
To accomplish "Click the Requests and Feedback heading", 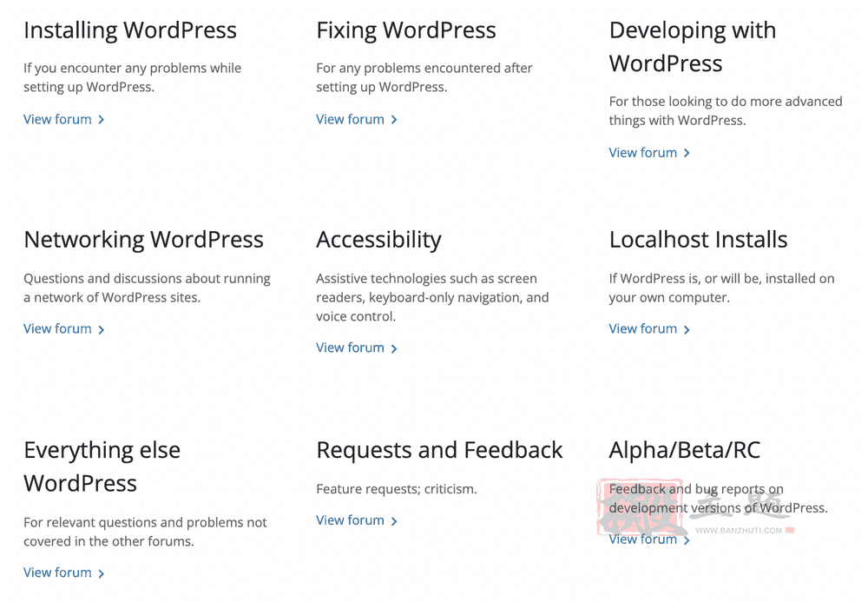I will click(439, 450).
